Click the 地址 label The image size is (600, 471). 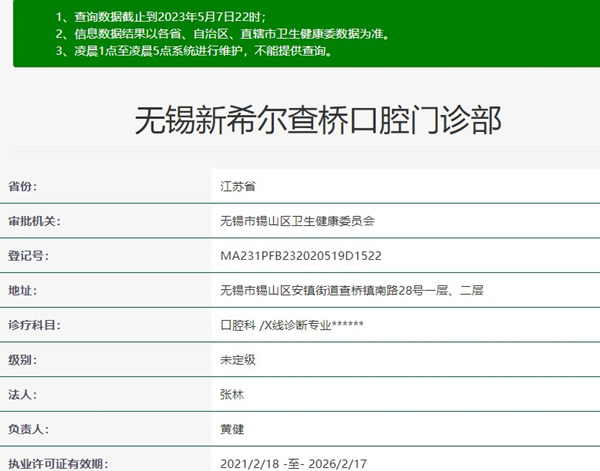(x=23, y=290)
